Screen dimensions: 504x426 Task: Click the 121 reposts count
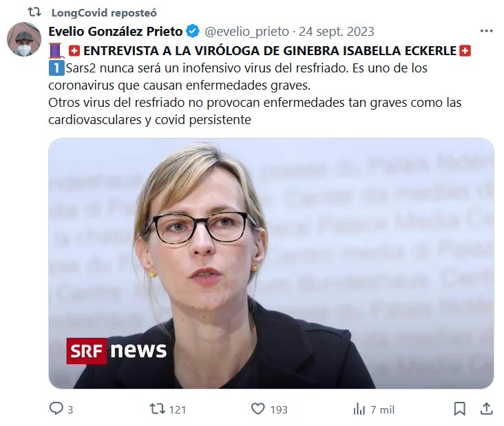(178, 409)
